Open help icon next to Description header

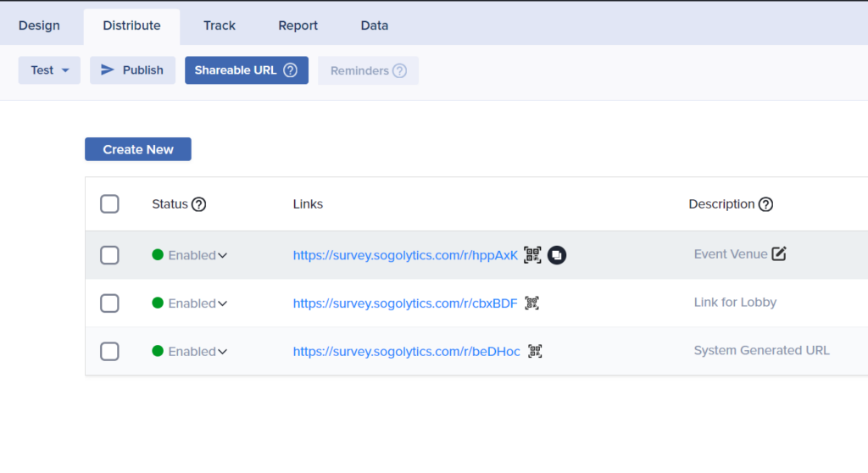[765, 204]
